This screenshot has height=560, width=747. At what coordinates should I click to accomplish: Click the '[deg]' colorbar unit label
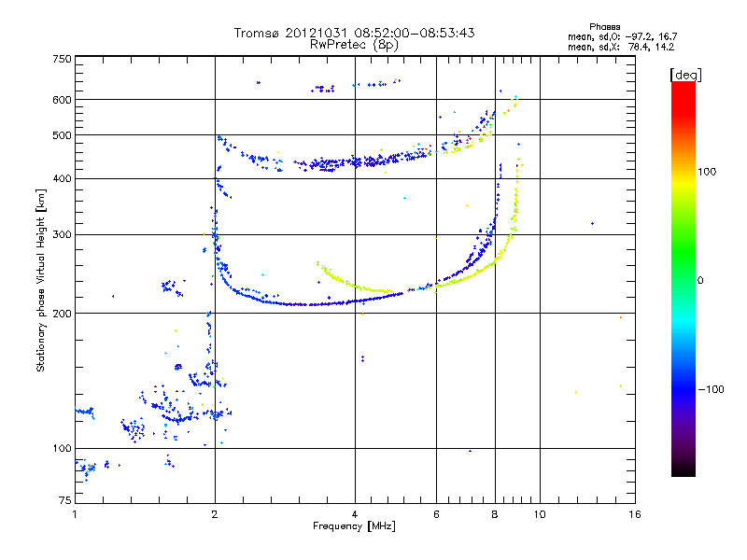tap(685, 75)
